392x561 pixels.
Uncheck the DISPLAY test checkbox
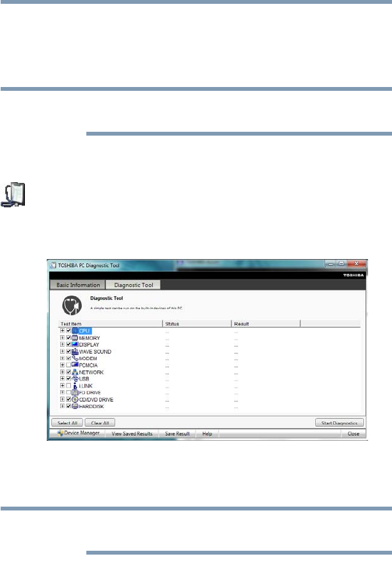click(68, 345)
